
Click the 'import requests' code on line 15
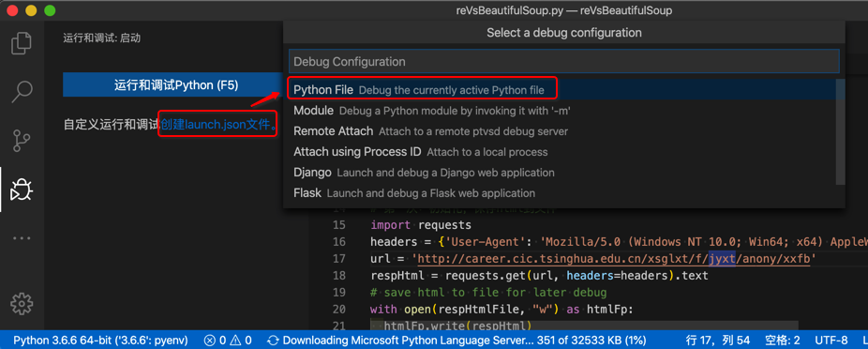421,225
